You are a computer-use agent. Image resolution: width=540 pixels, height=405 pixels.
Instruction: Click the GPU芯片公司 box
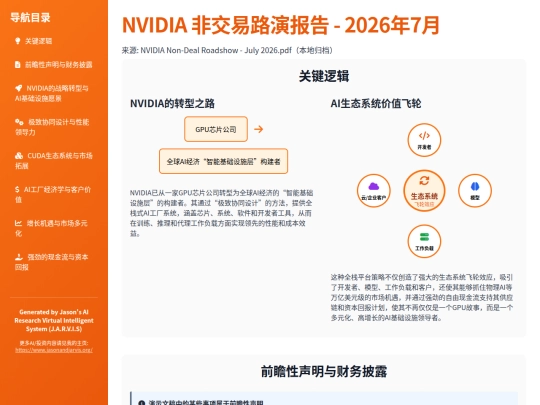pos(216,129)
